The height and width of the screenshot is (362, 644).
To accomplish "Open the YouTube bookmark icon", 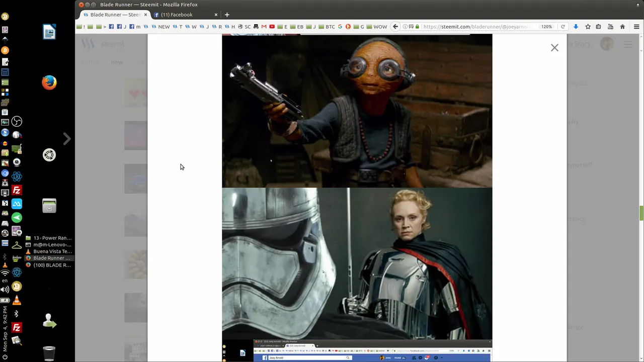I will 272,27.
